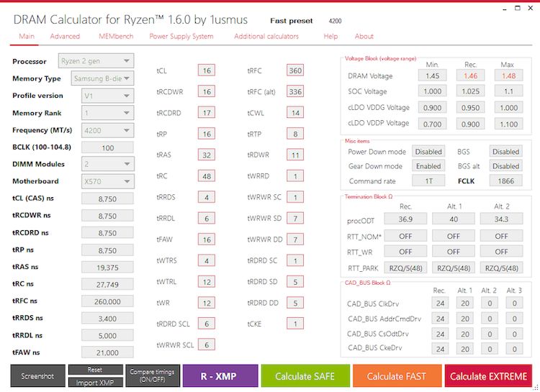Open the About tab
Viewport: 540px width, 392px height.
pyautogui.click(x=364, y=36)
